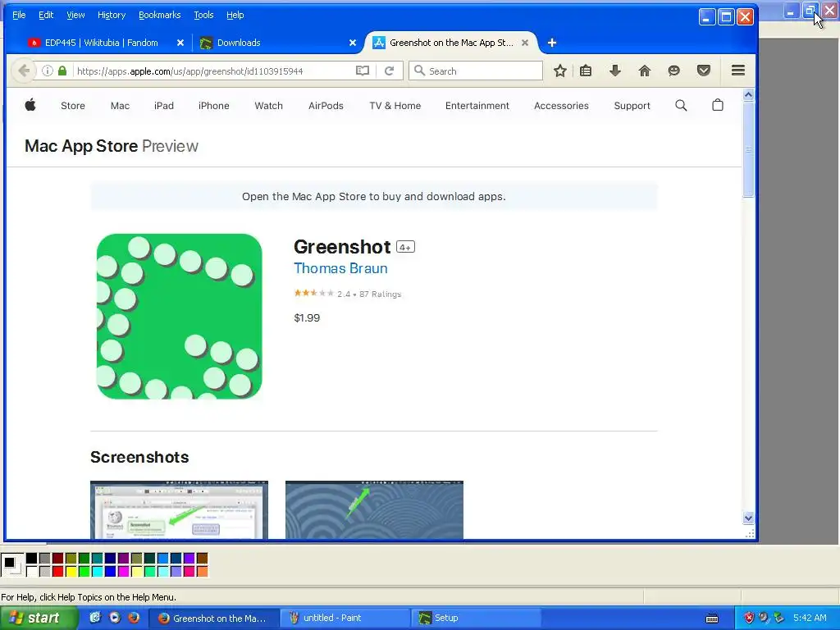This screenshot has height=630, width=840.
Task: Click the Windows start button
Action: (39, 618)
